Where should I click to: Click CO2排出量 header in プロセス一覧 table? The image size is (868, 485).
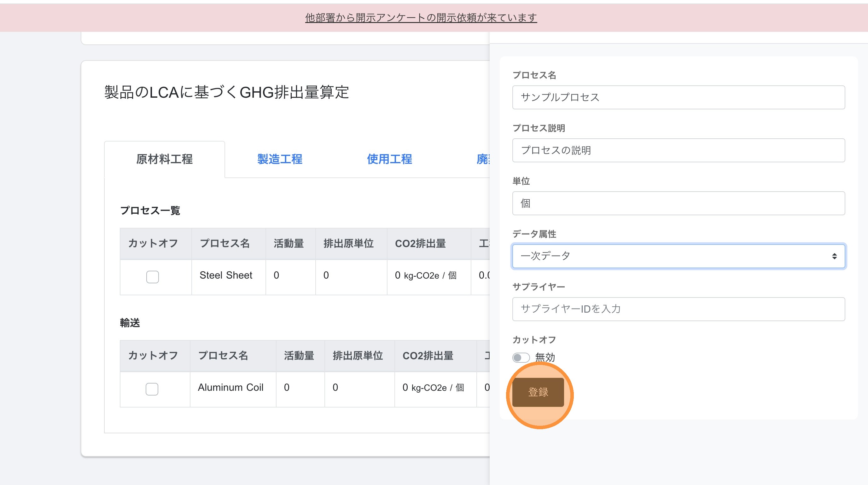point(420,244)
